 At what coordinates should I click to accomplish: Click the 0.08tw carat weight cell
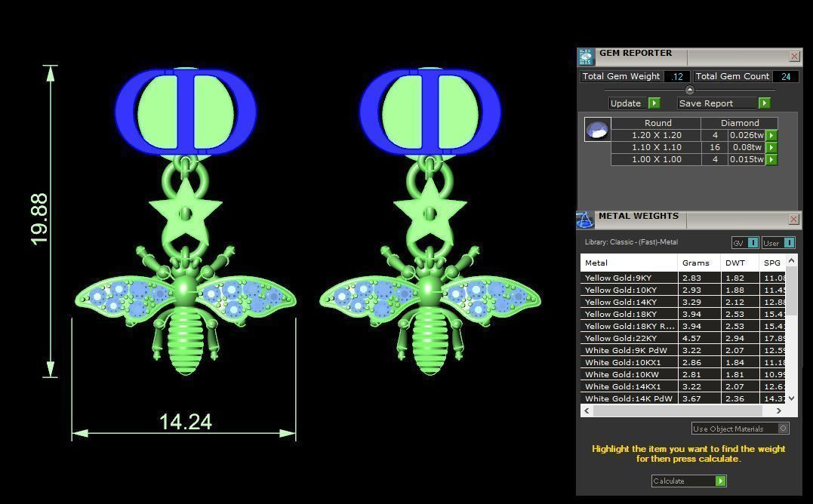click(x=747, y=147)
